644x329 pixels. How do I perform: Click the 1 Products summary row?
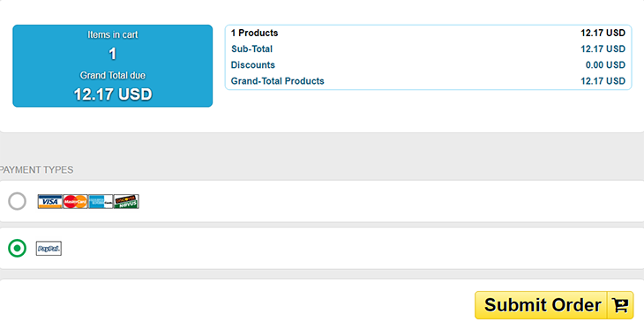click(428, 33)
